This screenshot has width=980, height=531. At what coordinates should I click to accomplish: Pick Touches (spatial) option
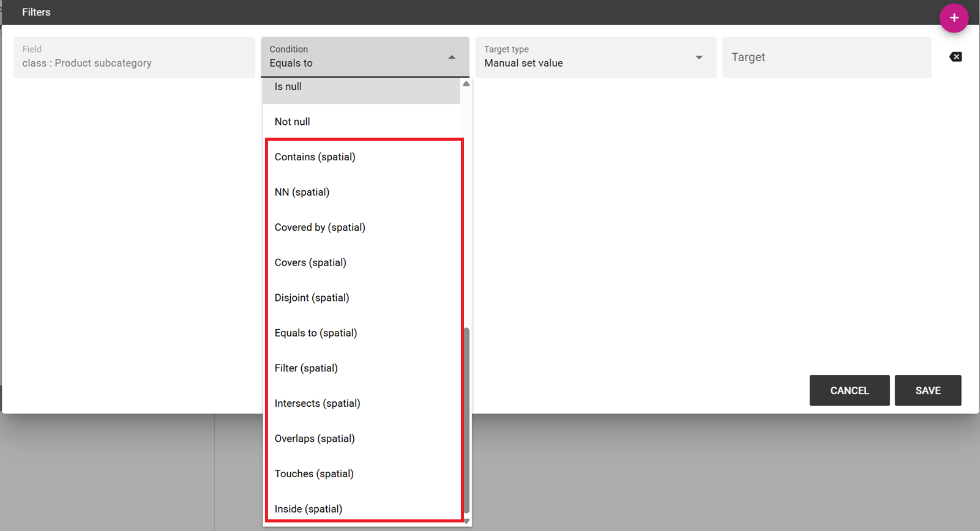tap(361, 473)
